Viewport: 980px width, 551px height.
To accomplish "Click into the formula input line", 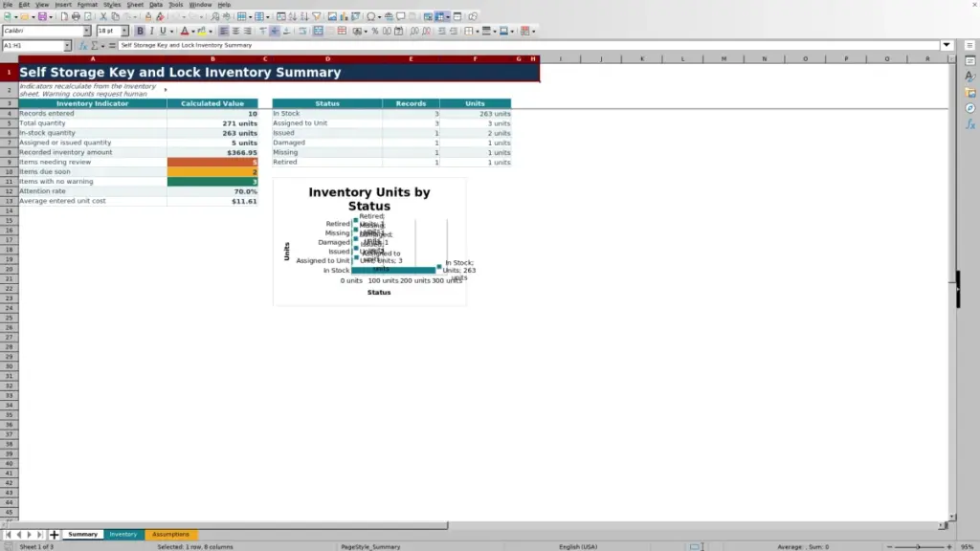I will click(x=528, y=46).
